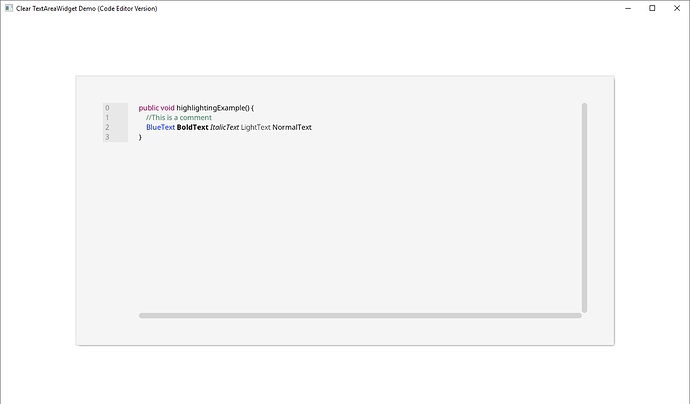The image size is (690, 404).
Task: Click the highlightingExample() method name
Action: [x=212, y=108]
